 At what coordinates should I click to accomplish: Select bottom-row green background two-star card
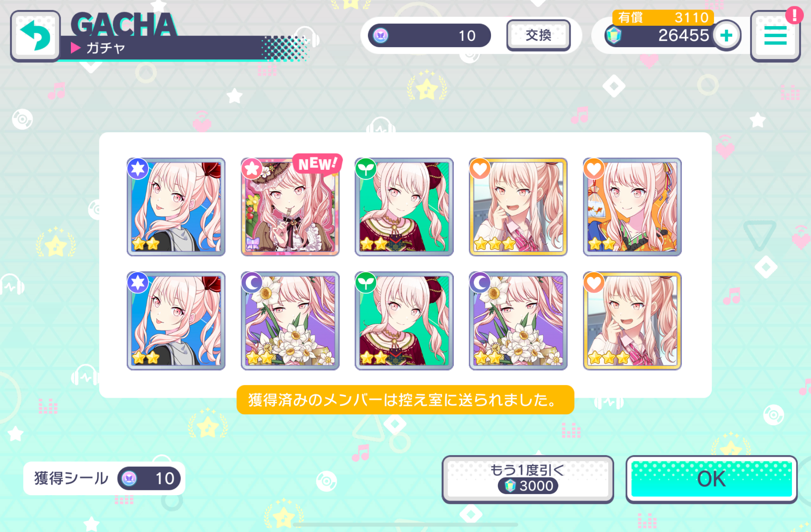404,321
